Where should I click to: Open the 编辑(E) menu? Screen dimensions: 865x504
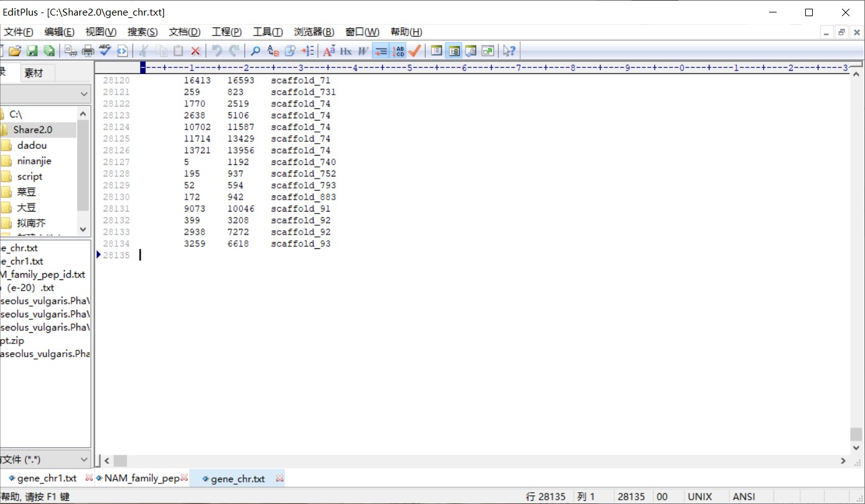pyautogui.click(x=60, y=32)
